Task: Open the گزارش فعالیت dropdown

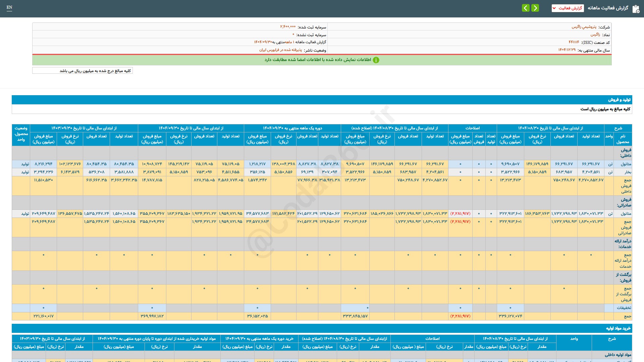Action: (568, 8)
